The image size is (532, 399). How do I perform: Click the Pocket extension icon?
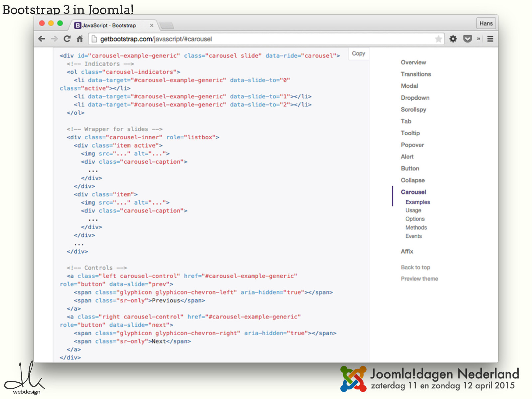[x=467, y=39]
